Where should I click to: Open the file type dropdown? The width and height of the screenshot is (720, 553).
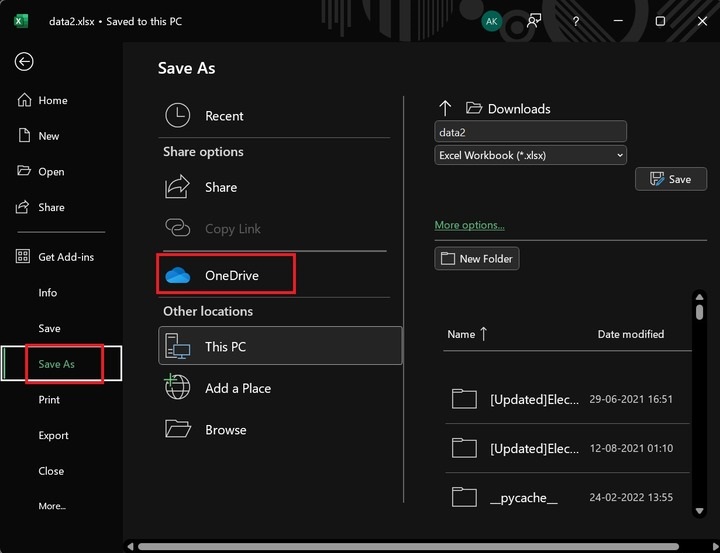531,155
